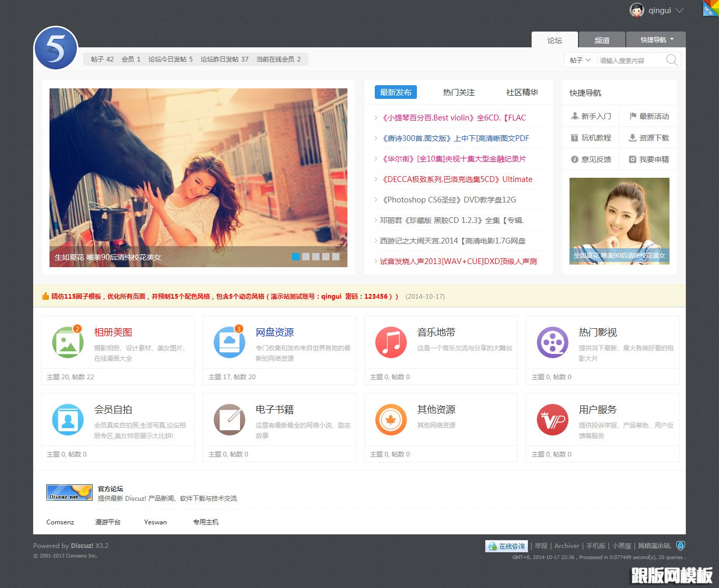Screen dimensions: 719x588
Task: Click the 会员自拍 member portrait icon
Action: [x=67, y=419]
